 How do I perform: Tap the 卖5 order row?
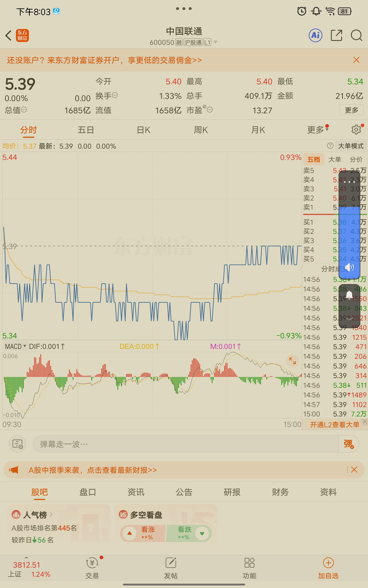[335, 170]
